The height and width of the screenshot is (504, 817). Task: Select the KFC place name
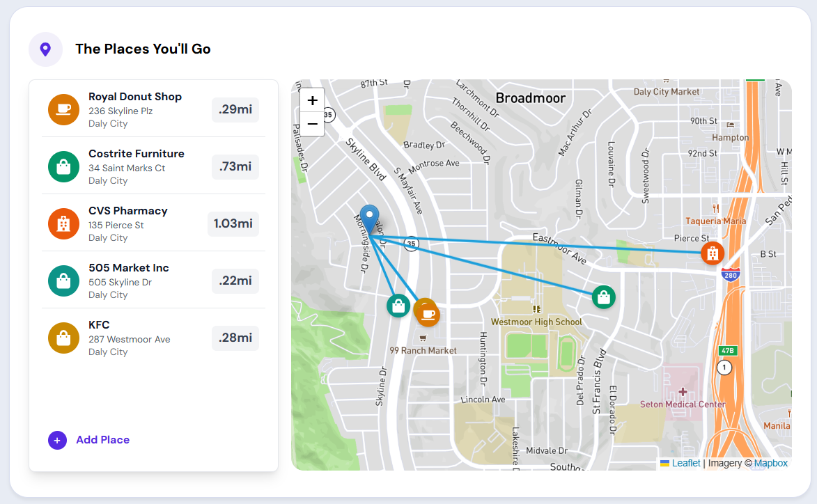click(x=99, y=324)
